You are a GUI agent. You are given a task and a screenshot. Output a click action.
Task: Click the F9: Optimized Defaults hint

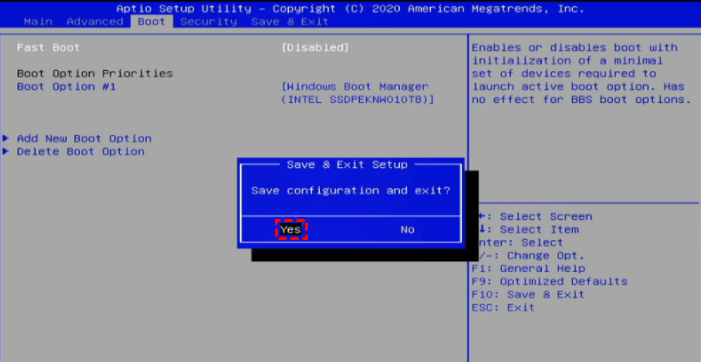(549, 282)
